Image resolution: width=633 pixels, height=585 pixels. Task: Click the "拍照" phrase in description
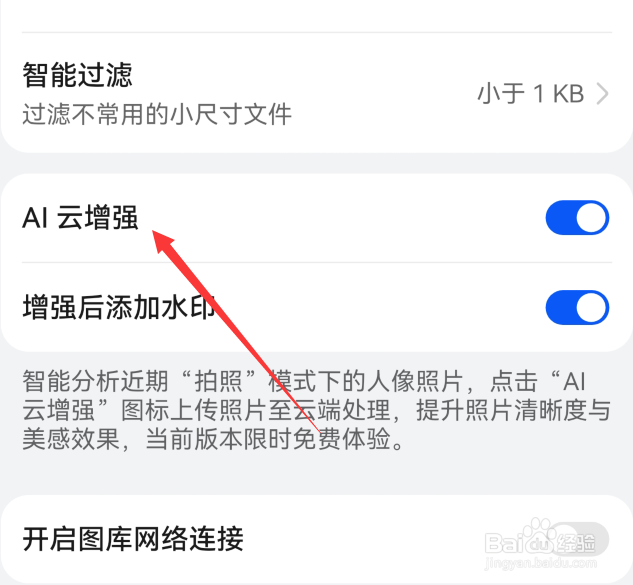[218, 381]
